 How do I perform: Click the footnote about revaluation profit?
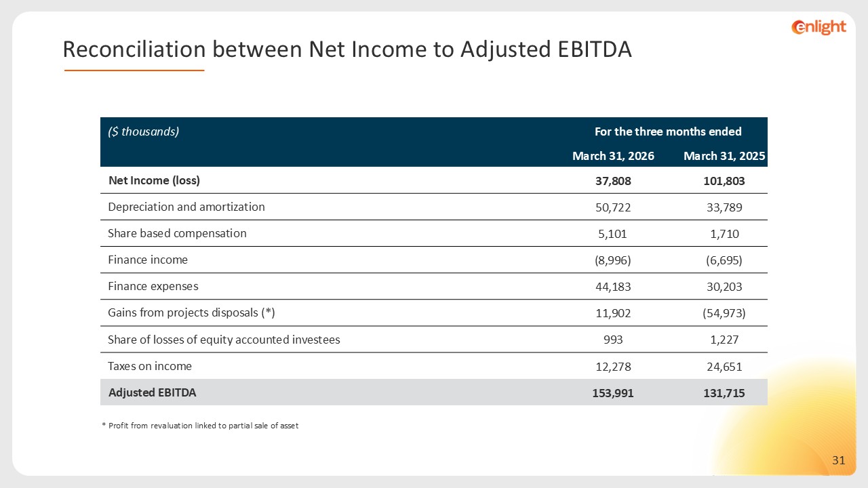[200, 426]
